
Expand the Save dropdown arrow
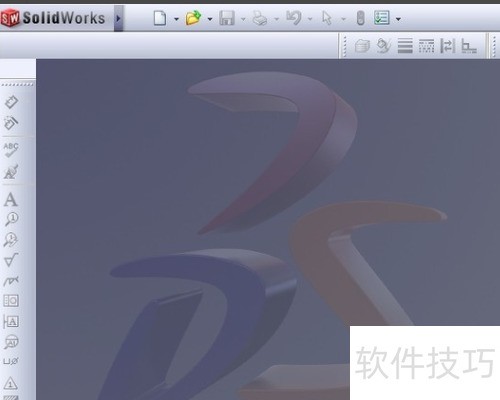pyautogui.click(x=243, y=19)
